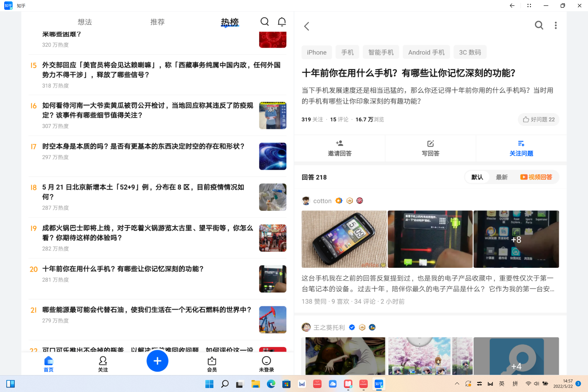Open 关注 in the bottom navigation
The width and height of the screenshot is (588, 392).
103,364
